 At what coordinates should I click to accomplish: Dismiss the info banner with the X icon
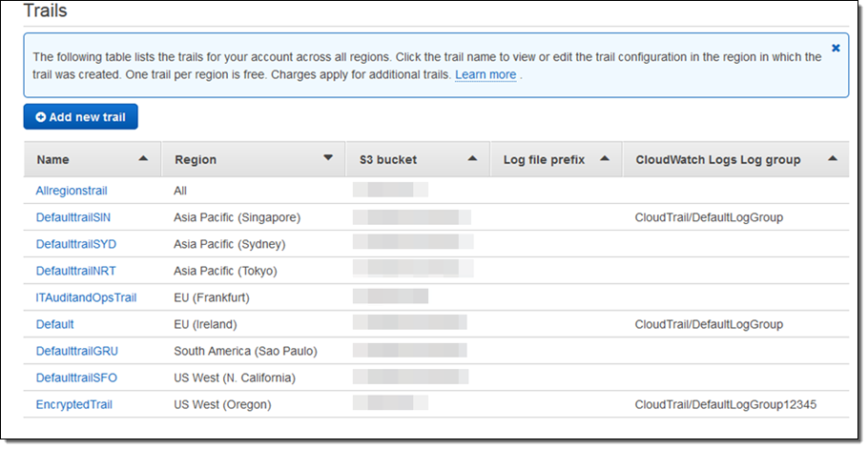pyautogui.click(x=836, y=48)
